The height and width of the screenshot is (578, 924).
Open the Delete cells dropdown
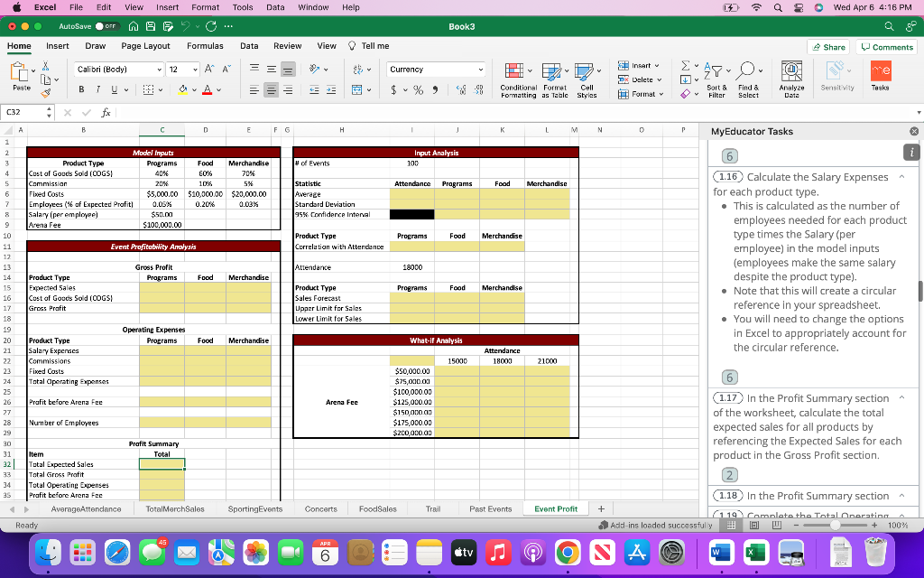tap(659, 79)
